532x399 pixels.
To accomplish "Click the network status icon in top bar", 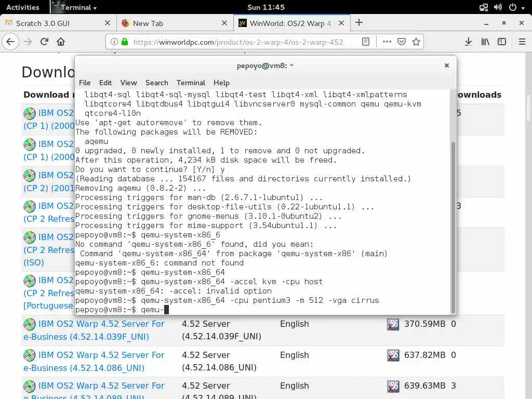I will (484, 7).
